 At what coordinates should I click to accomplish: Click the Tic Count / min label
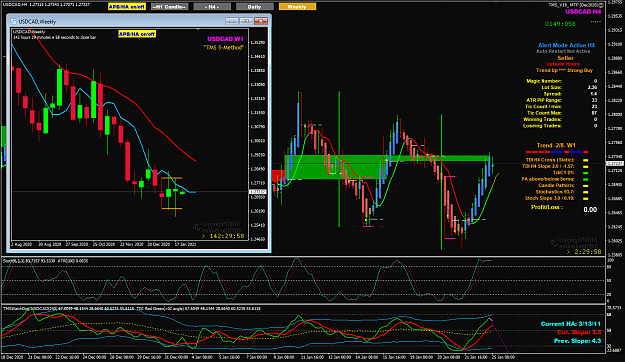[x=543, y=107]
